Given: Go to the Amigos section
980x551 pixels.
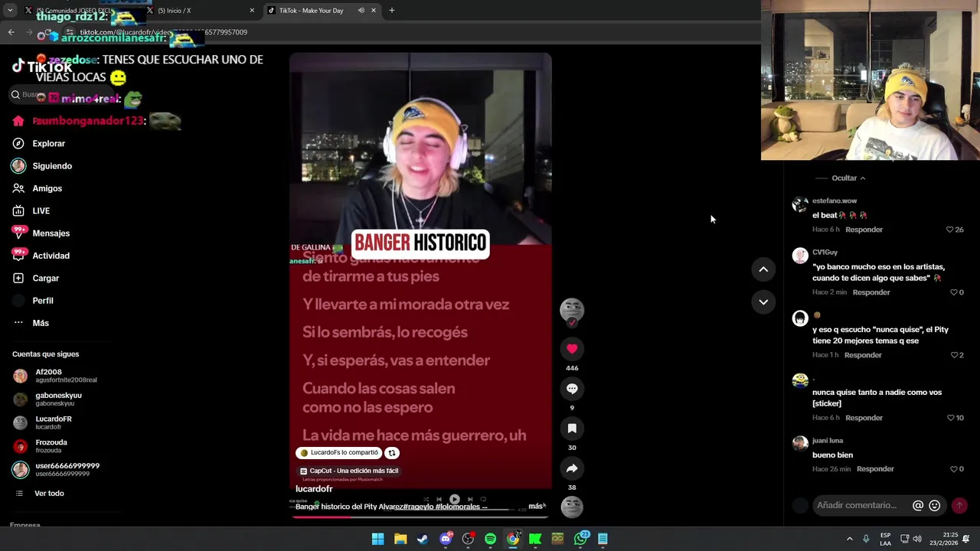Looking at the screenshot, I should pos(47,188).
